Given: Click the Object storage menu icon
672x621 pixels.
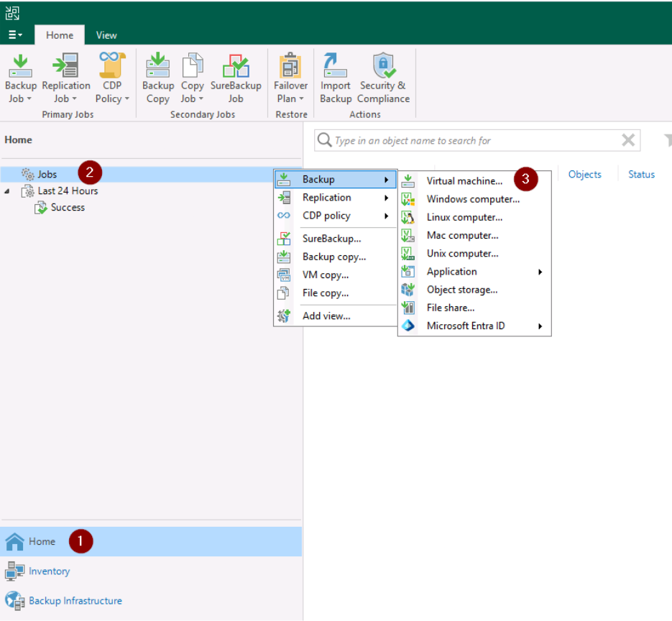Looking at the screenshot, I should [x=408, y=290].
